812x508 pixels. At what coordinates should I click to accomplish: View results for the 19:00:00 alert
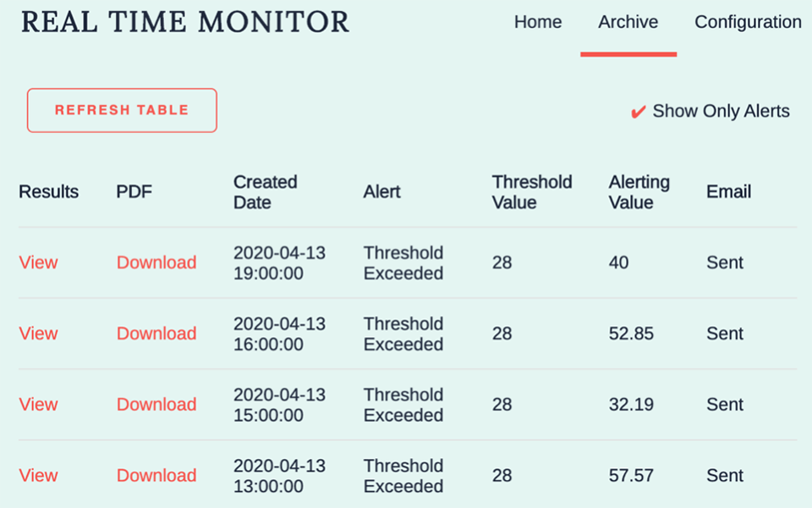click(x=38, y=262)
